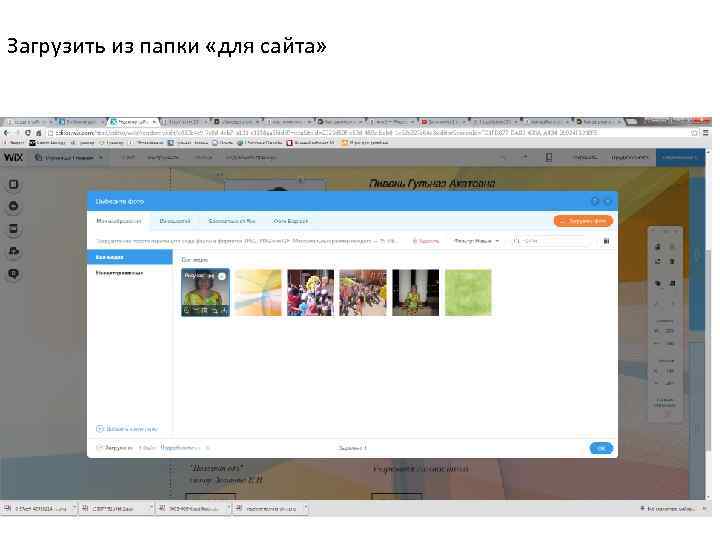The width and height of the screenshot is (720, 540).
Task: Select the 'All media' category in the left pane
Action: point(129,257)
